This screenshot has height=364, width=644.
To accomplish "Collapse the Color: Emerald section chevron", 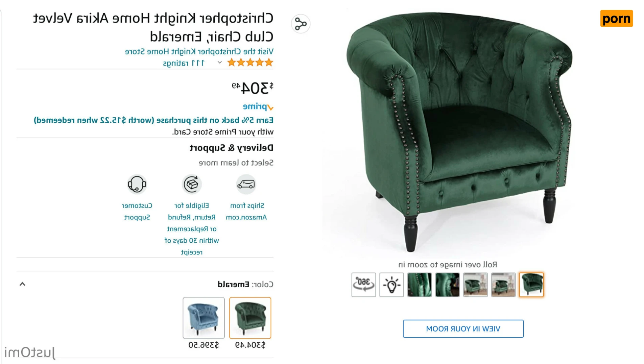I will (22, 284).
